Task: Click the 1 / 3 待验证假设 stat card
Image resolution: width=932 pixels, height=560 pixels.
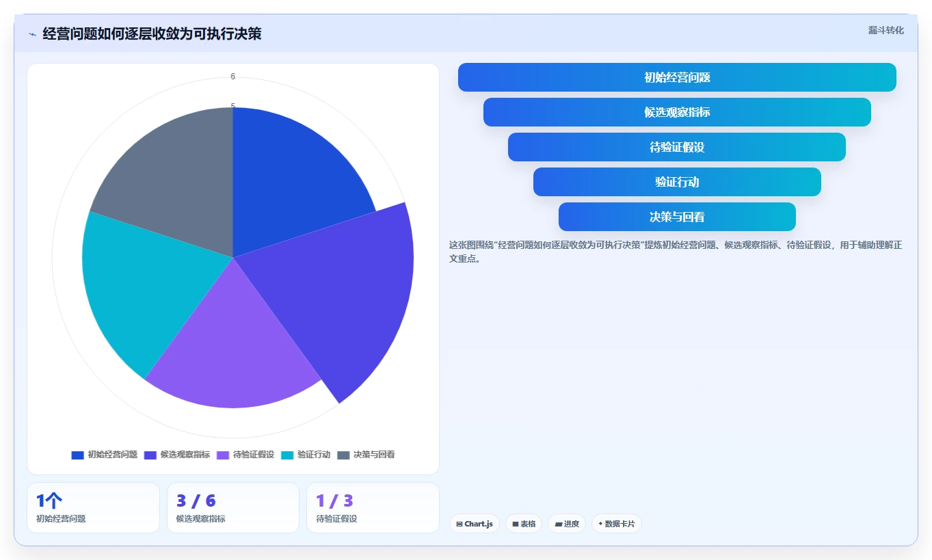Action: [373, 507]
